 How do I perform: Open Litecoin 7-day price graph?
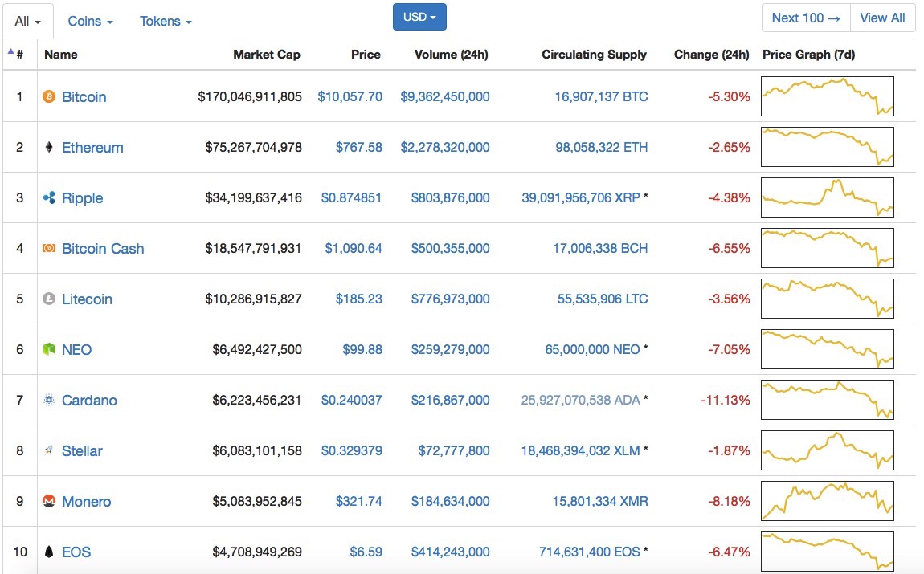point(828,299)
